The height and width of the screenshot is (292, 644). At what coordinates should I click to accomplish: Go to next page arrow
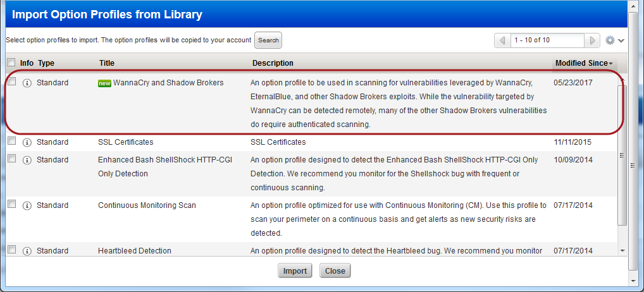[592, 40]
